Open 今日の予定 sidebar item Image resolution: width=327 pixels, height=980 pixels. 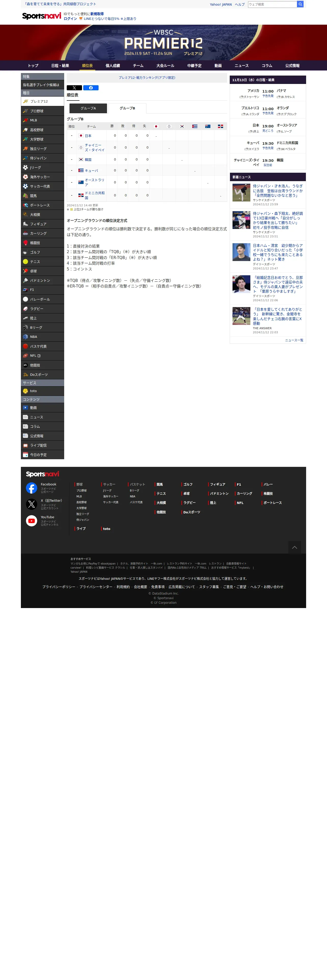coord(42,455)
